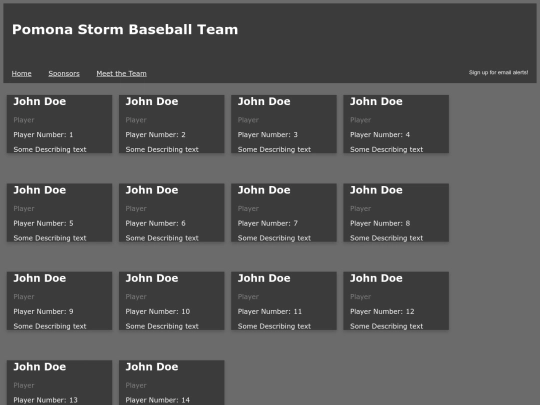Select the Player Number: 3 text
540x405 pixels.
click(x=268, y=135)
